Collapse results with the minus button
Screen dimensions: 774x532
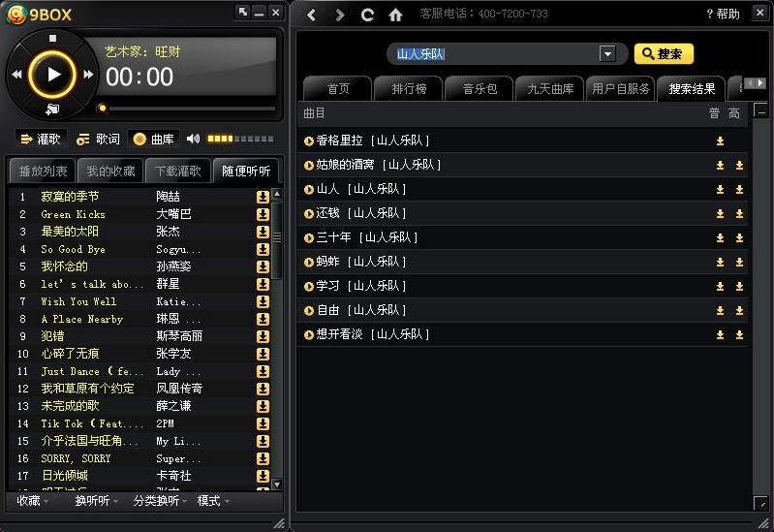[761, 110]
